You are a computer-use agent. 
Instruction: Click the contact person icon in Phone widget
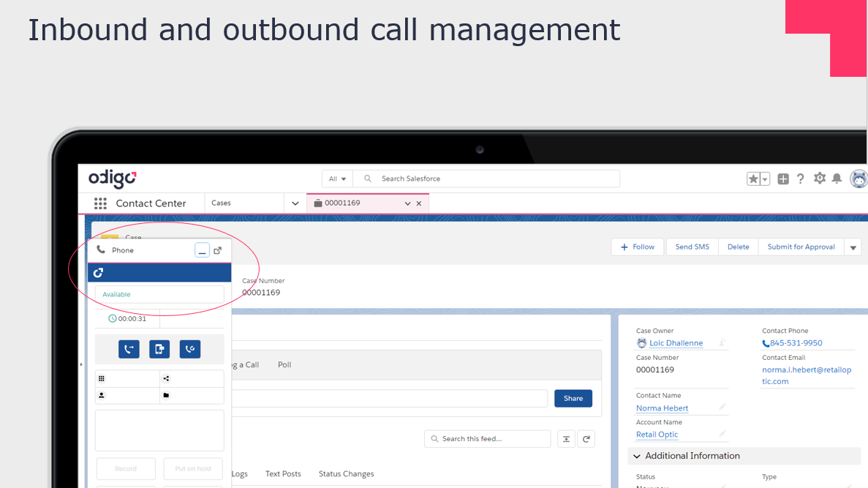point(101,395)
